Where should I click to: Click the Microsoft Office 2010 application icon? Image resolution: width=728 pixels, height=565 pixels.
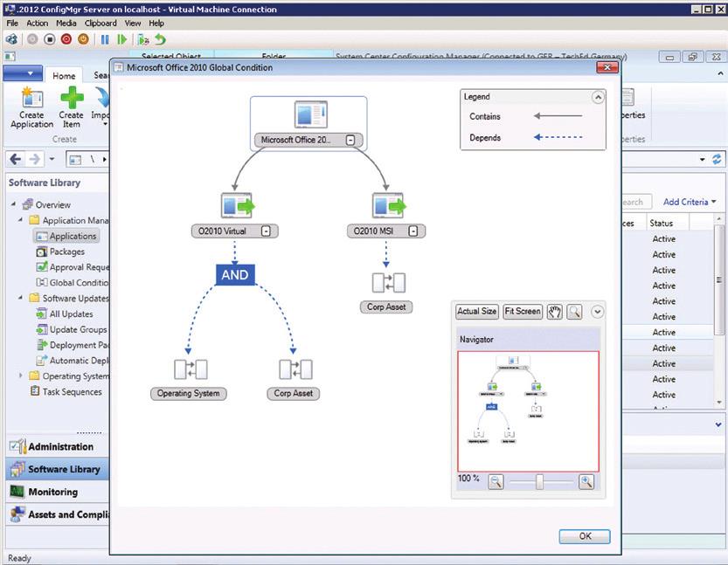(x=310, y=114)
